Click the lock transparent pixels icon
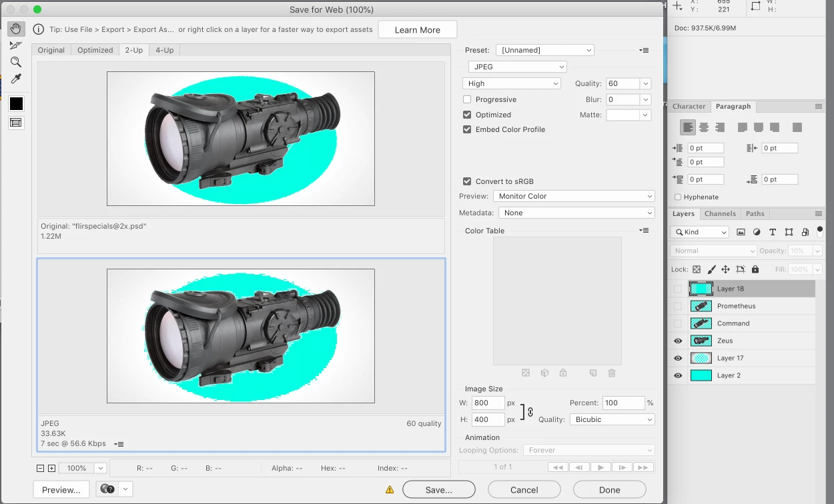Screen dimensions: 834x504 point(697,269)
